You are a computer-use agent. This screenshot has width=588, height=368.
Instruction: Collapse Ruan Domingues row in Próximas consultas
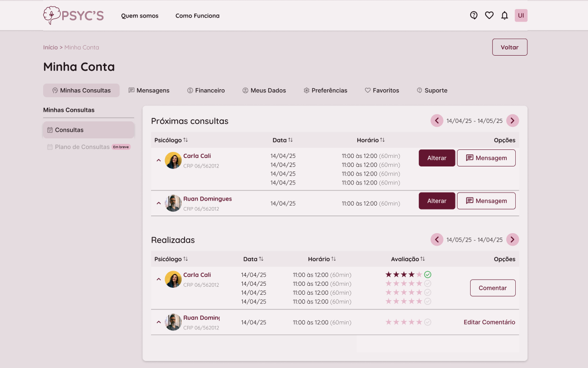159,203
